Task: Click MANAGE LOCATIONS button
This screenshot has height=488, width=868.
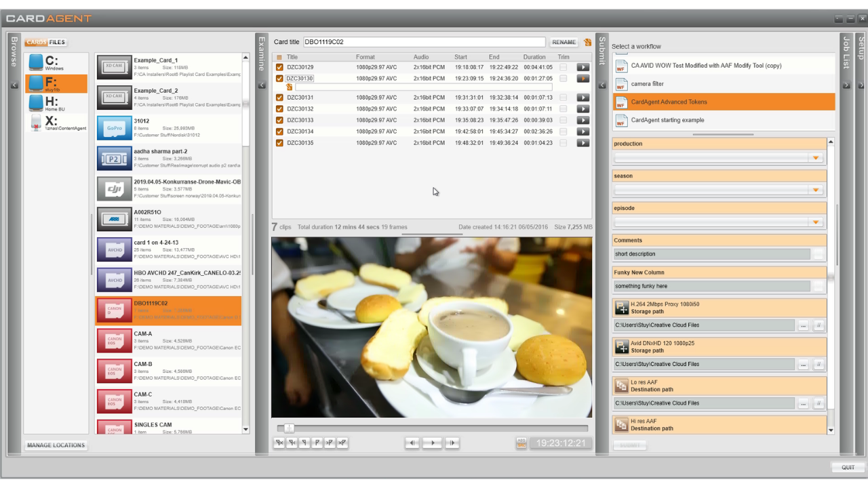Action: click(x=56, y=445)
